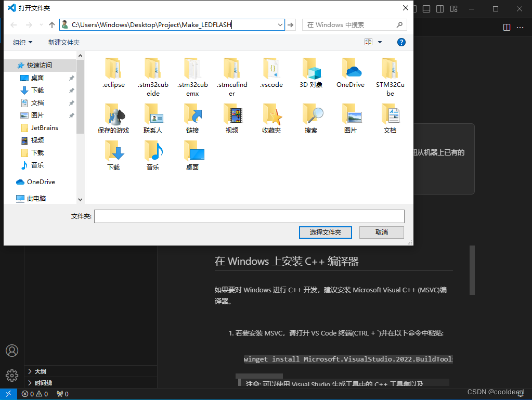The width and height of the screenshot is (532, 400).
Task: Select the .stmcufinder folder
Action: pos(232,78)
